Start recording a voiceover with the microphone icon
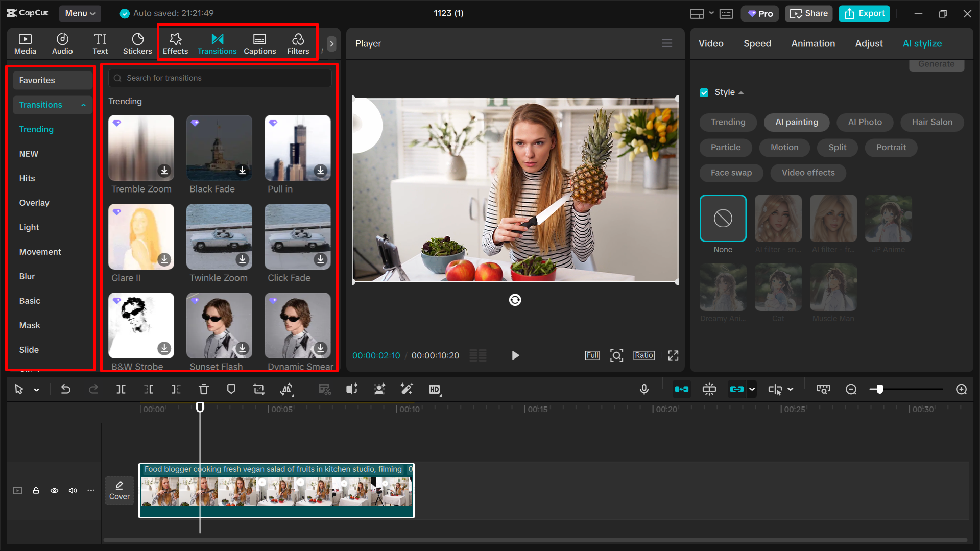The image size is (980, 551). (x=644, y=389)
